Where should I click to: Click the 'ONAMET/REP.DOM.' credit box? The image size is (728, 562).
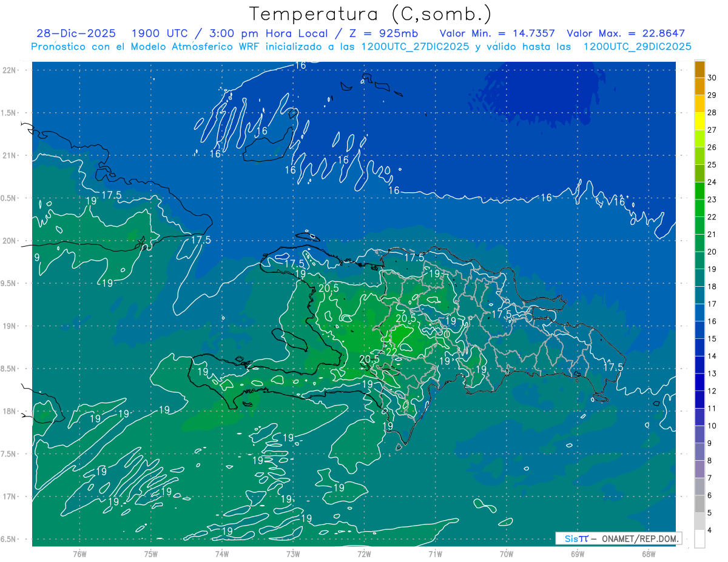click(618, 538)
